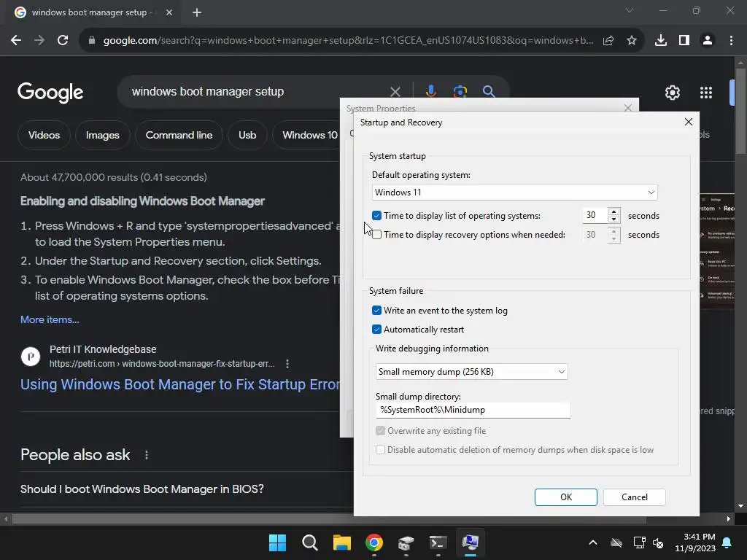Search by image with Google Lens
The height and width of the screenshot is (560, 747).
[x=460, y=91]
